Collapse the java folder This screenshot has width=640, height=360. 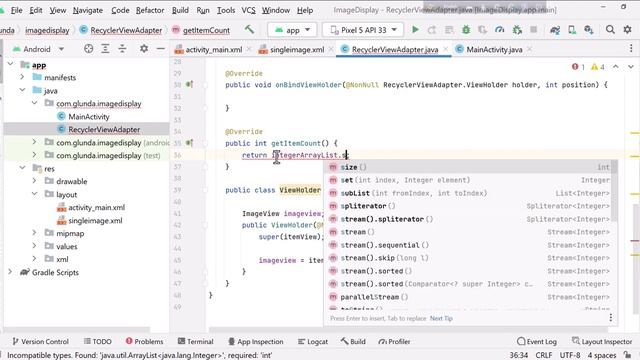(22, 90)
